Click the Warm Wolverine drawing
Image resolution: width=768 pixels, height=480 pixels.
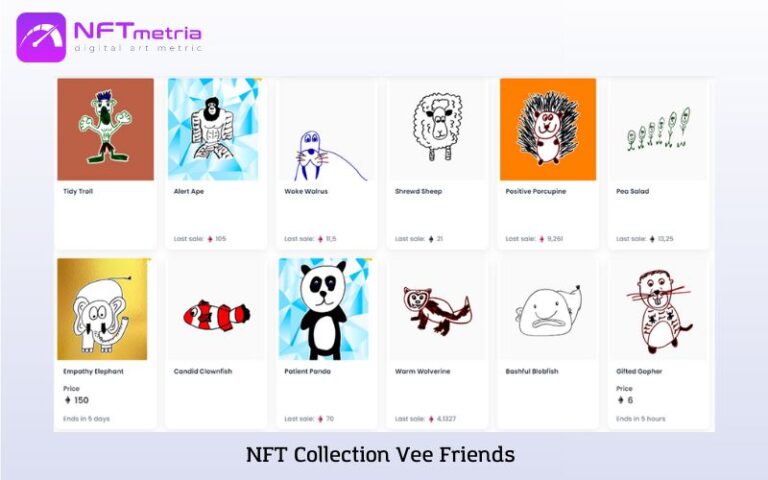[437, 309]
